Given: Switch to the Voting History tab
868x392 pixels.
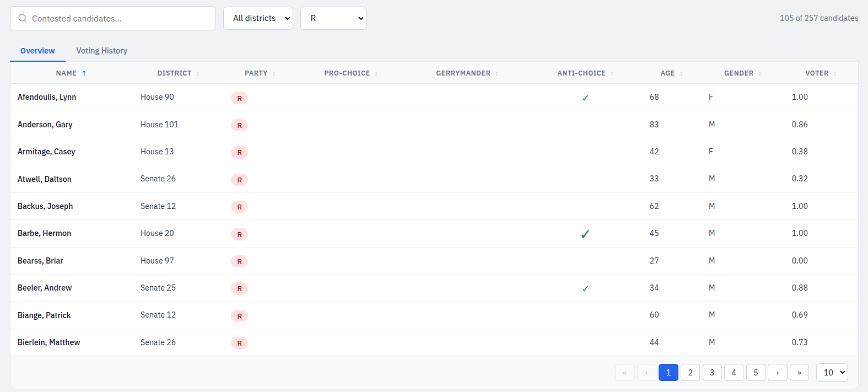Looking at the screenshot, I should point(102,51).
